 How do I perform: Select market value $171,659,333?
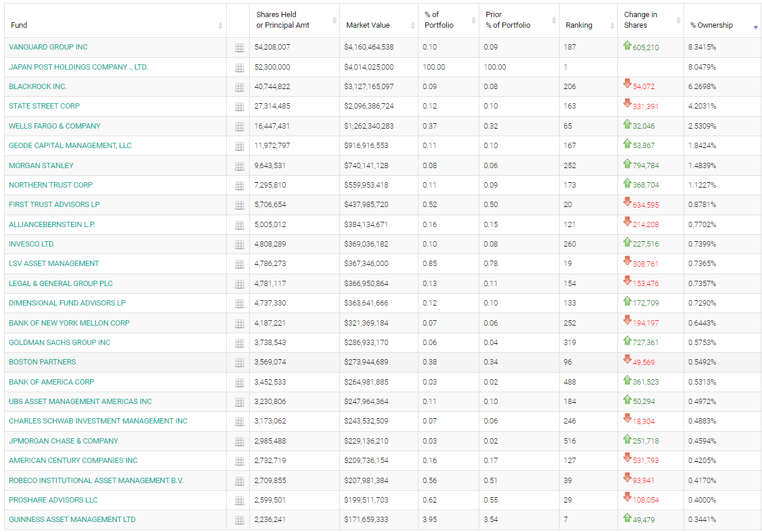pyautogui.click(x=366, y=520)
